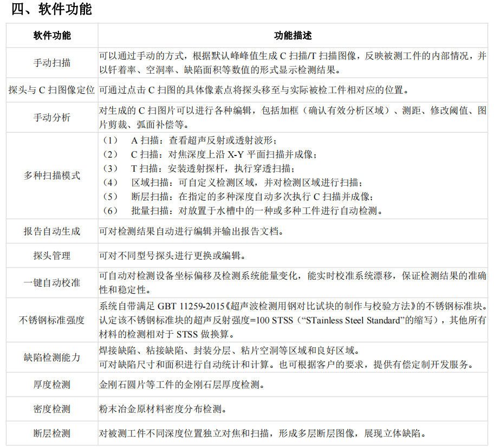Screen dimensions: 494x448
Task: Select the 密度检测 row label
Action: [x=52, y=409]
